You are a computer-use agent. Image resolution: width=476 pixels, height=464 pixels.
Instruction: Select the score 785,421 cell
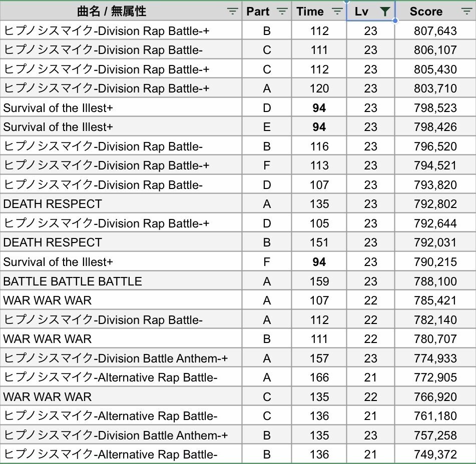435,300
